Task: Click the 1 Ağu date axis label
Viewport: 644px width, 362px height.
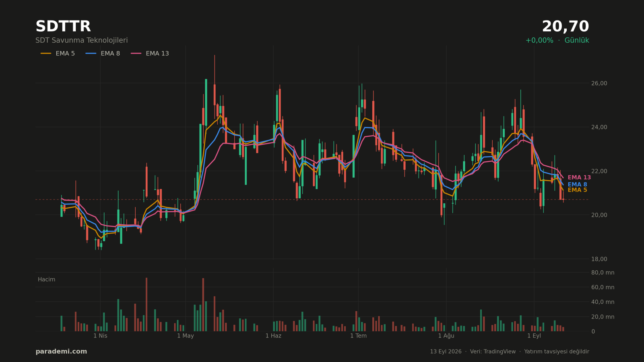Action: [446, 336]
